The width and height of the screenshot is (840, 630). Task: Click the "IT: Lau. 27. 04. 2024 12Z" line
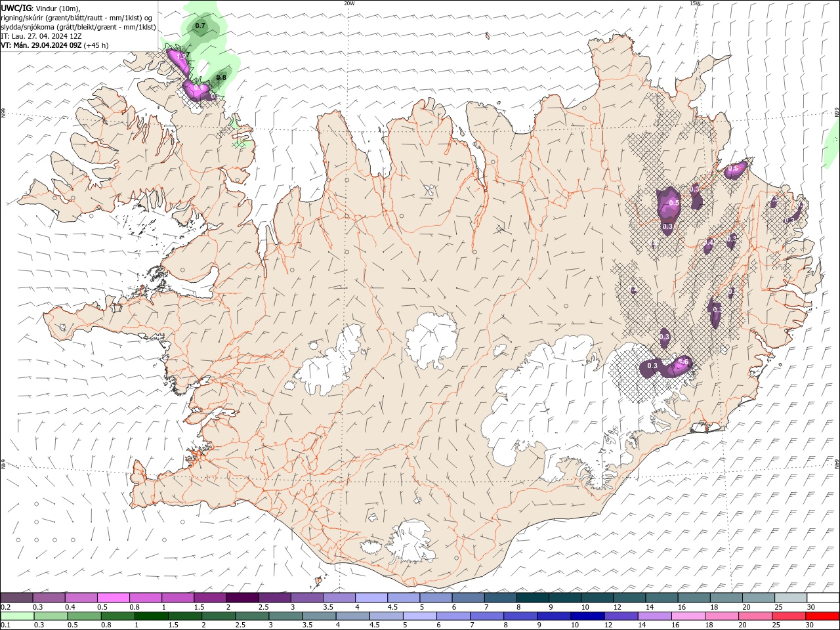click(41, 36)
